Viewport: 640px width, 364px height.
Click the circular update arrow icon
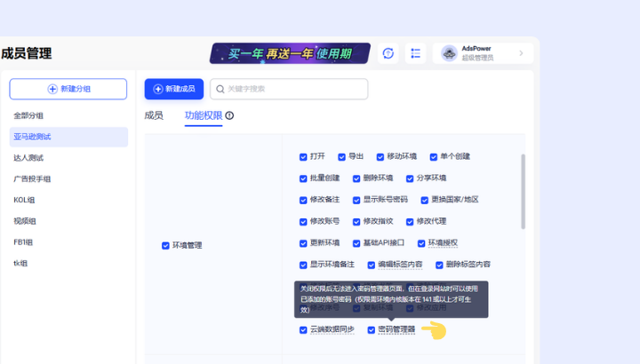(388, 53)
